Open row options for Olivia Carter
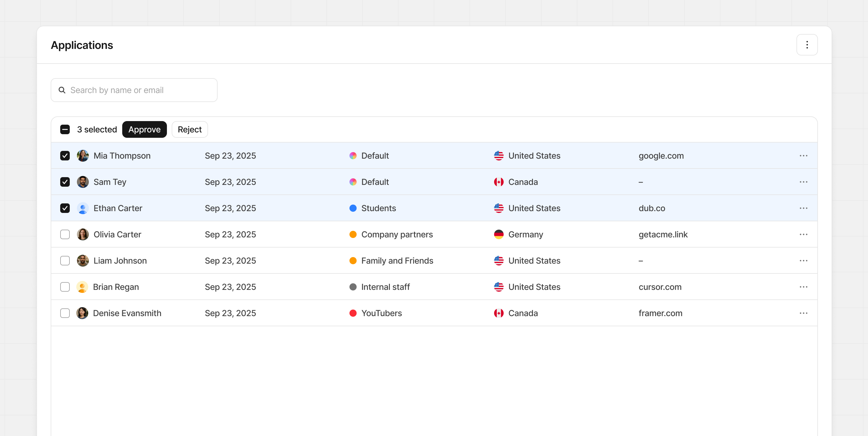 [803, 234]
